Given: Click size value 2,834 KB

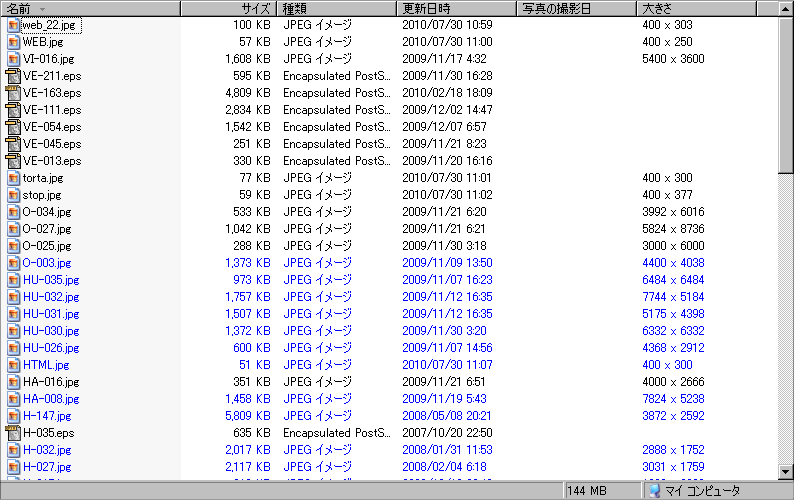Looking at the screenshot, I should (x=248, y=110).
